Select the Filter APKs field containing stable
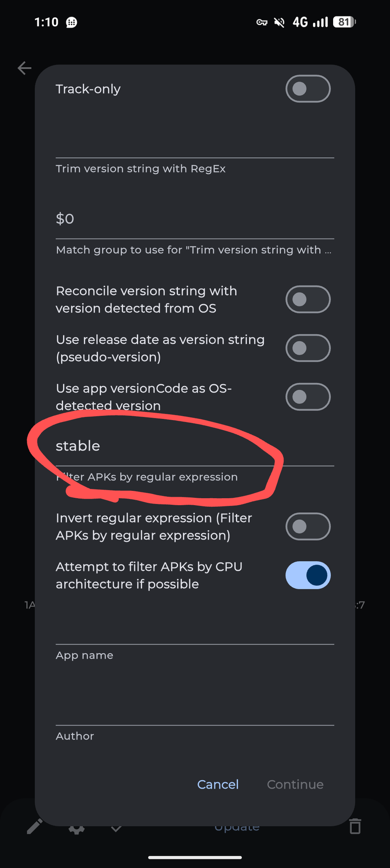The height and width of the screenshot is (868, 390). click(195, 446)
